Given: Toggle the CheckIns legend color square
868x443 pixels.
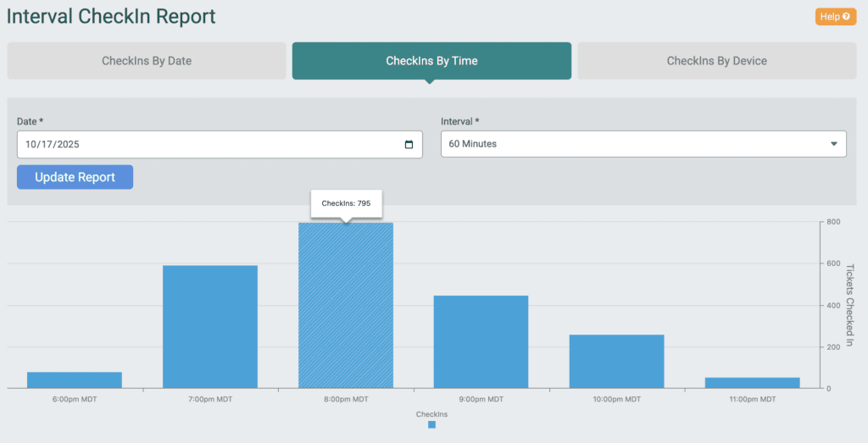Looking at the screenshot, I should click(x=431, y=424).
